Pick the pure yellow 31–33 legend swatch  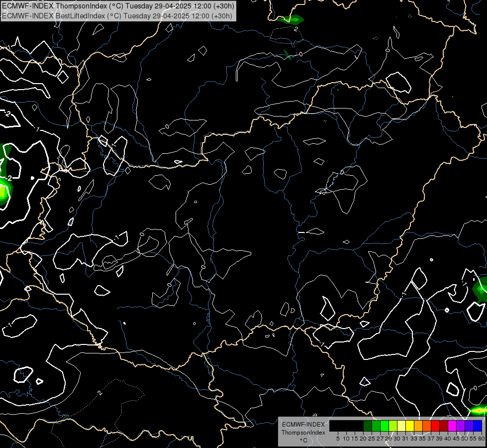(x=410, y=426)
